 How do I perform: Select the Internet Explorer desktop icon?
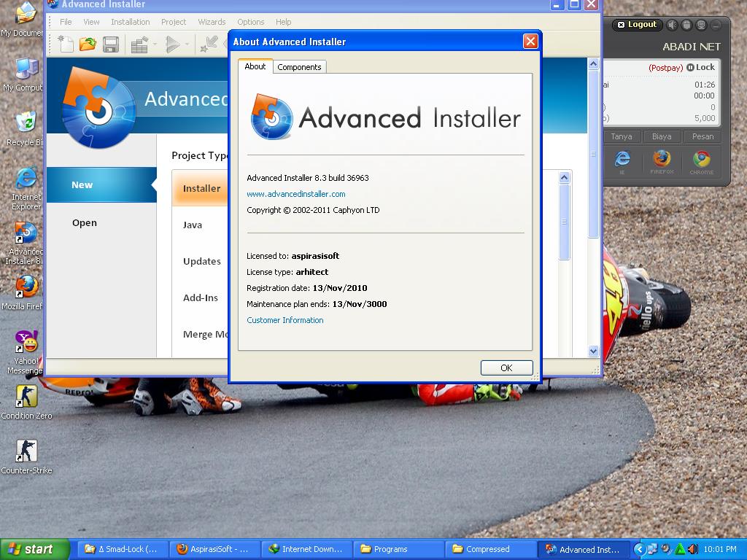pyautogui.click(x=26, y=188)
